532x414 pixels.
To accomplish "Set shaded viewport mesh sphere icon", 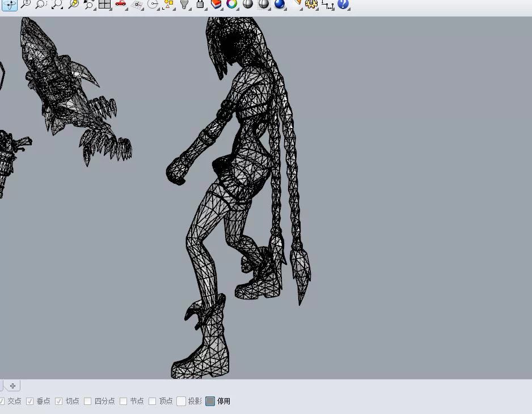I will (x=264, y=4).
